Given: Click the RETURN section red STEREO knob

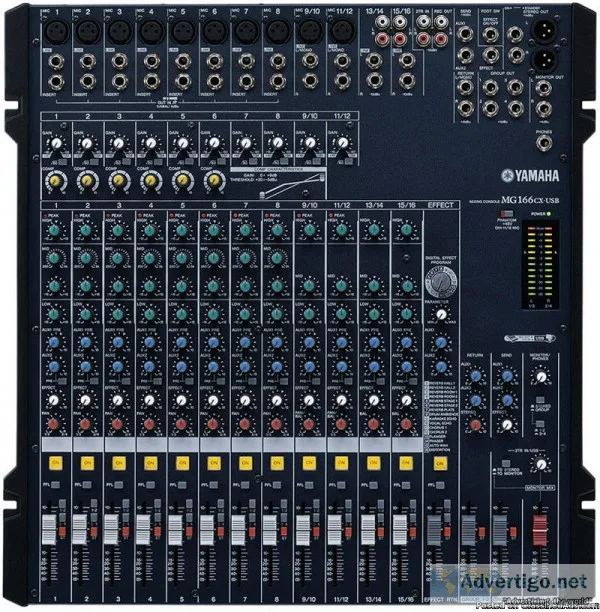Looking at the screenshot, I should [475, 425].
